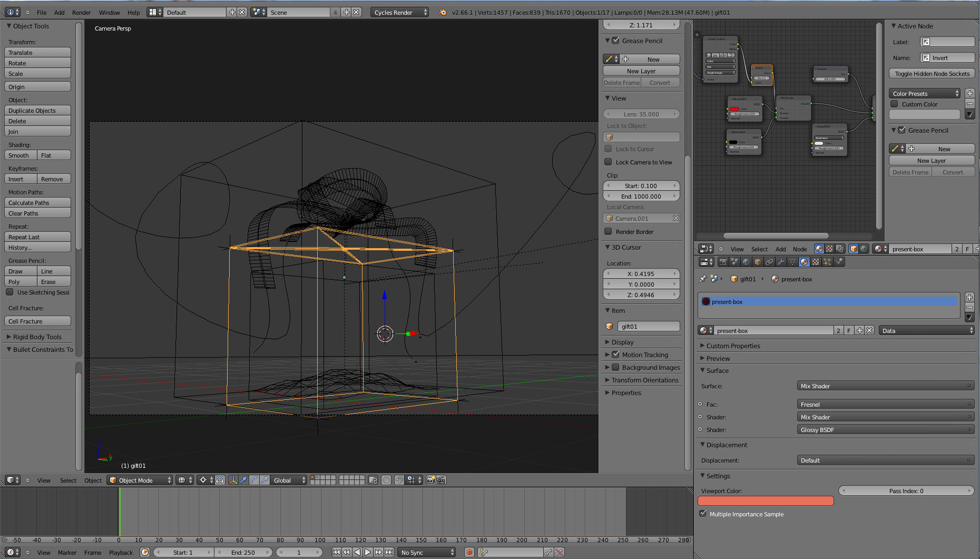Image resolution: width=980 pixels, height=559 pixels.
Task: Collapse the Displacement panel
Action: click(x=727, y=445)
